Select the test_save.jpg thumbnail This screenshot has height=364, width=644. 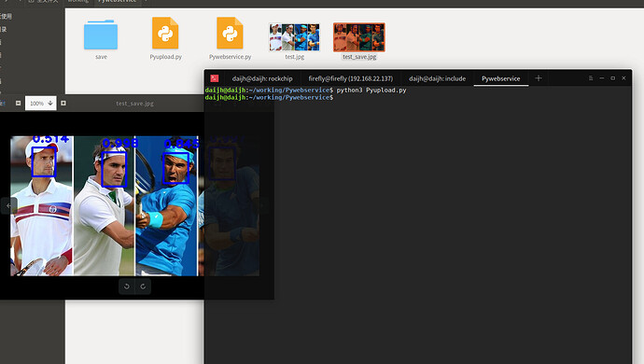[x=359, y=37]
